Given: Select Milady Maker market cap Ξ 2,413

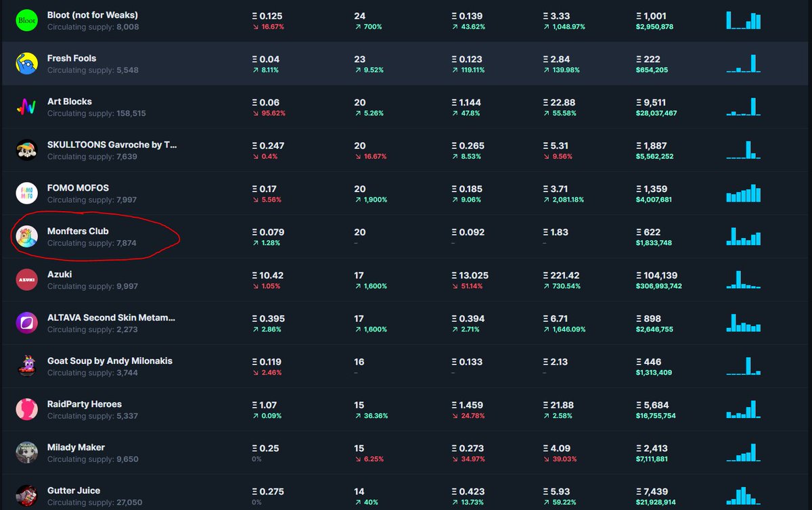Looking at the screenshot, I should [x=652, y=448].
